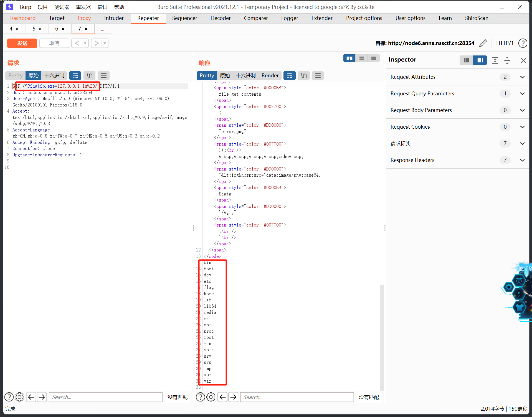532x417 pixels.
Task: Switch request view to 十六进制
Action: pyautogui.click(x=54, y=75)
